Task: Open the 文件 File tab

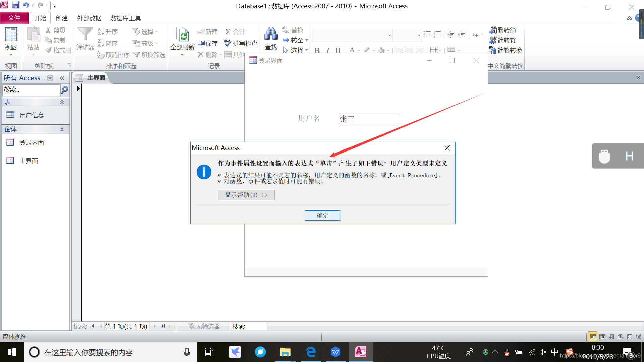Action: (14, 18)
